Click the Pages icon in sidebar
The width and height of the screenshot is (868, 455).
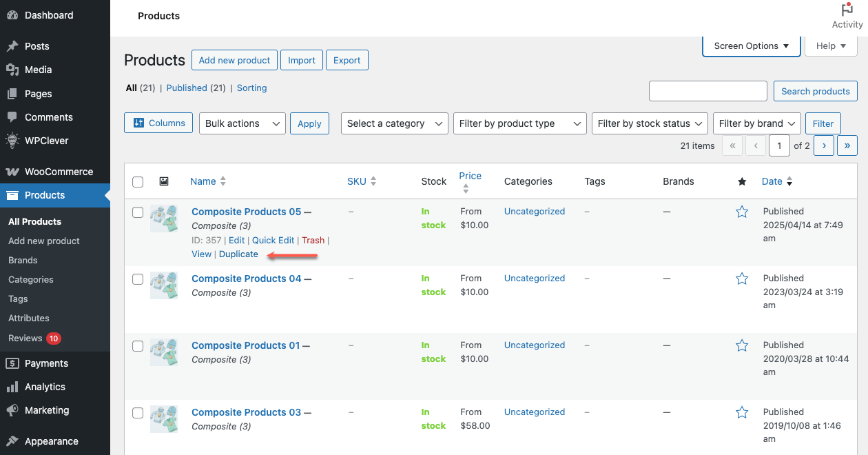[x=12, y=94]
